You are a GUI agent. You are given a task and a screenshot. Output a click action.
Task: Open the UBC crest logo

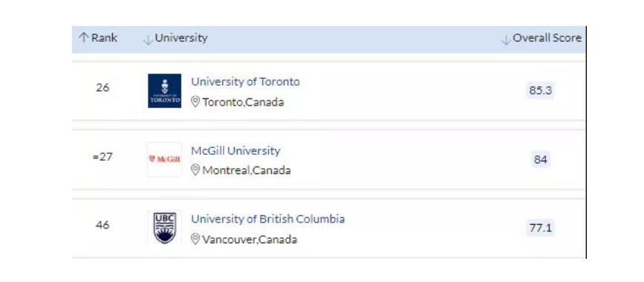164,228
